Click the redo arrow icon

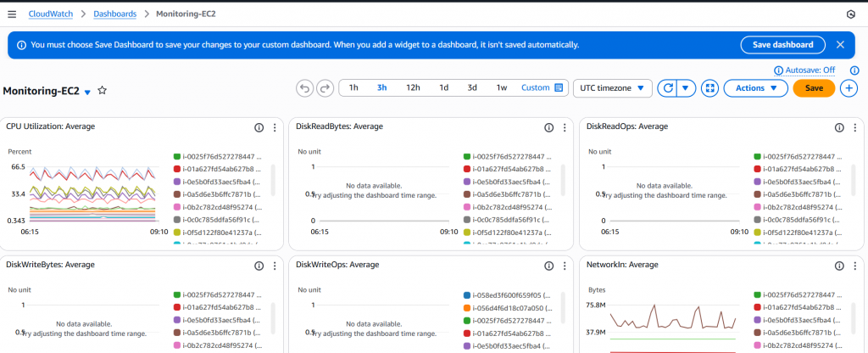pos(325,88)
